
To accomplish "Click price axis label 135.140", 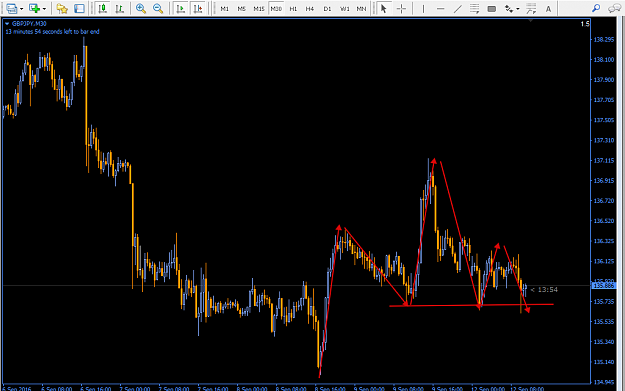I will coord(604,362).
